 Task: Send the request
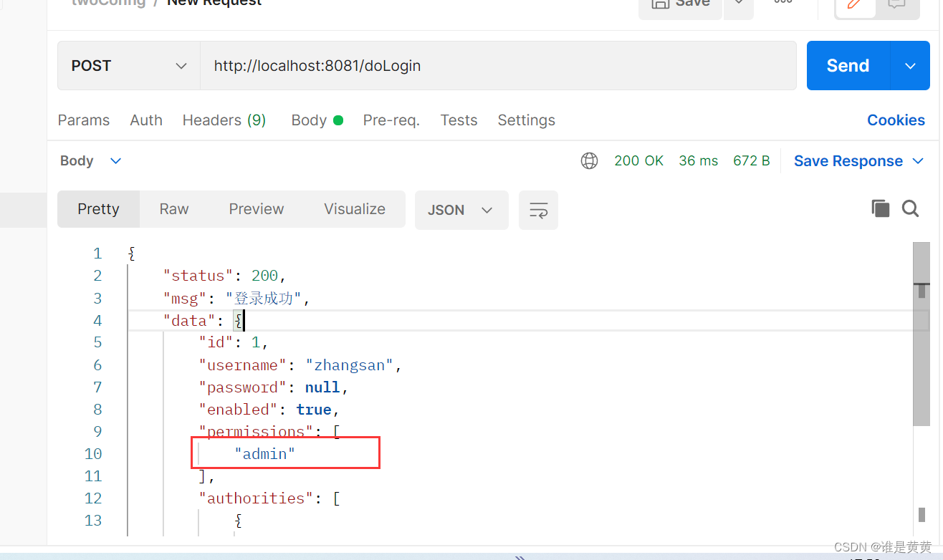pos(848,66)
